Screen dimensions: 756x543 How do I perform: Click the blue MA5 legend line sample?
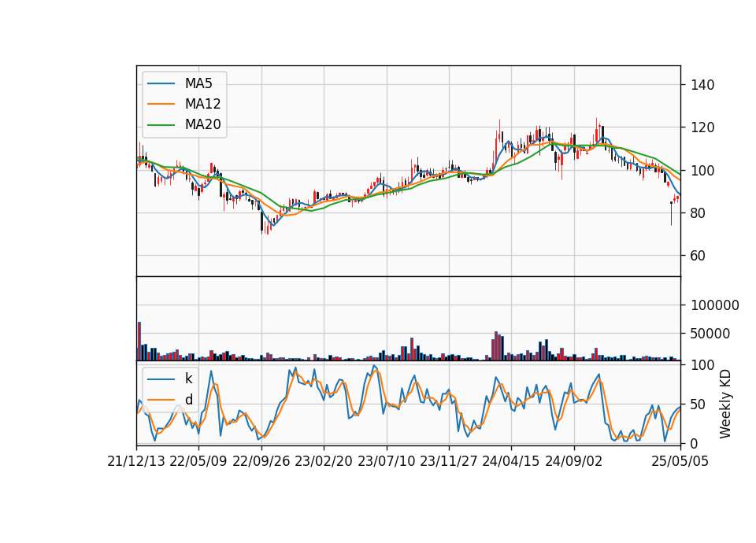pyautogui.click(x=161, y=83)
